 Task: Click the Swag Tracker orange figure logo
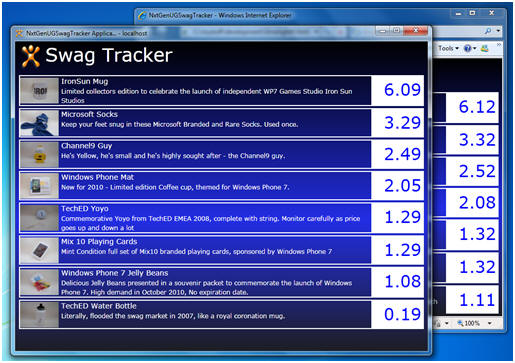(x=31, y=56)
